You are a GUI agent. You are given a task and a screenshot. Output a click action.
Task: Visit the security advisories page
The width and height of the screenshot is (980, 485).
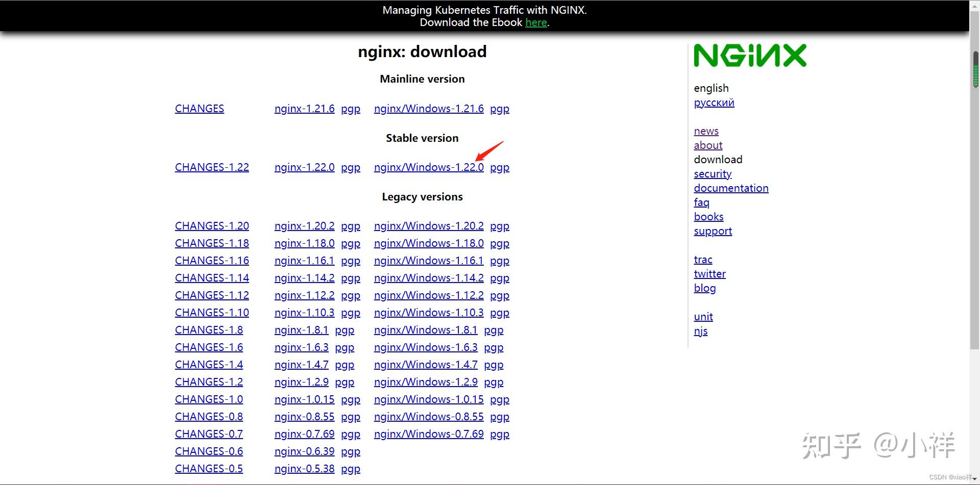[x=713, y=173]
